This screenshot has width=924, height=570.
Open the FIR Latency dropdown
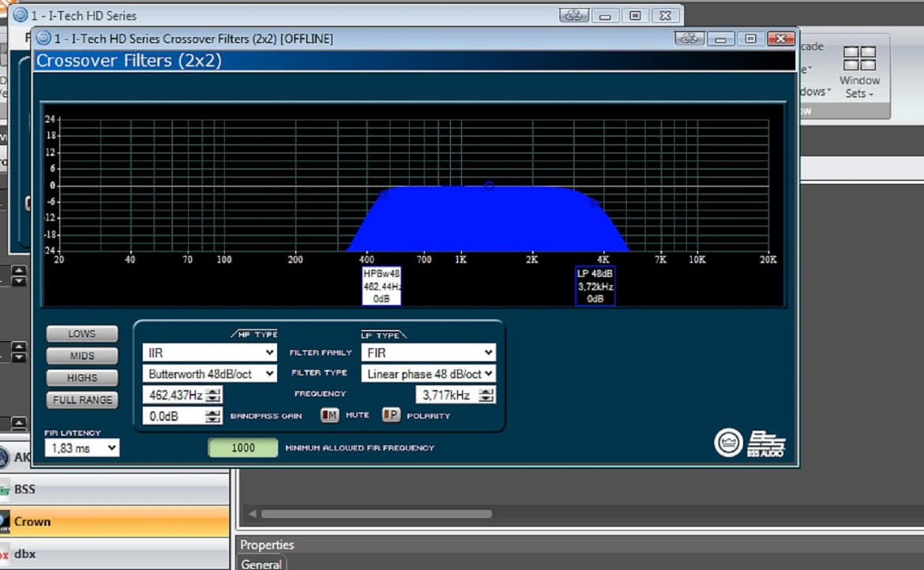(x=82, y=448)
